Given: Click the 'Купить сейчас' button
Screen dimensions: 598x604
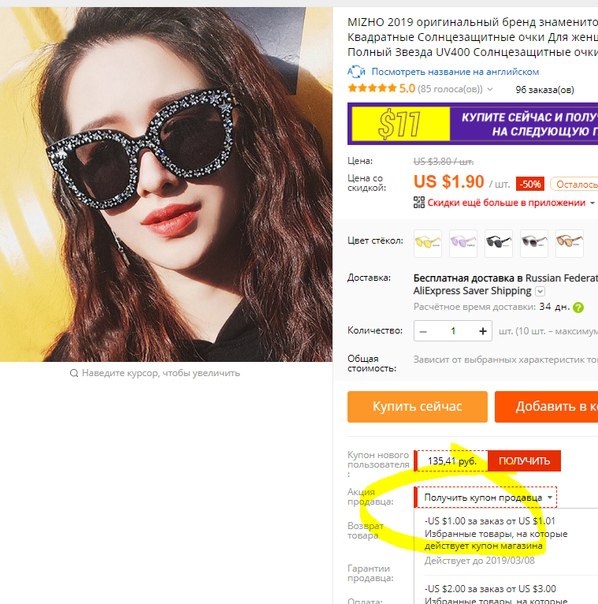Looking at the screenshot, I should click(417, 406).
